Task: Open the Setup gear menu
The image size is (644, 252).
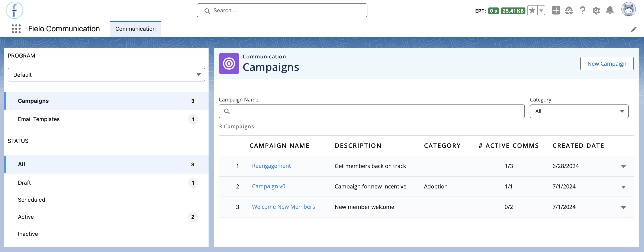Action: coord(596,10)
